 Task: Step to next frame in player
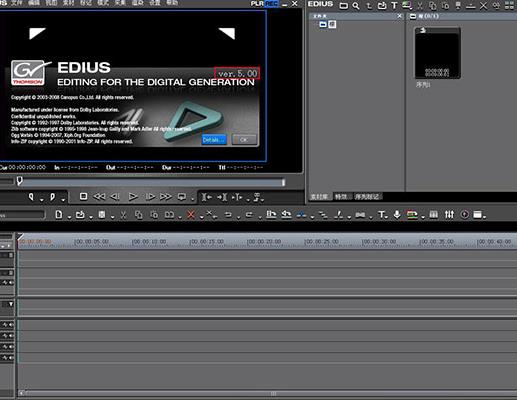tap(150, 197)
